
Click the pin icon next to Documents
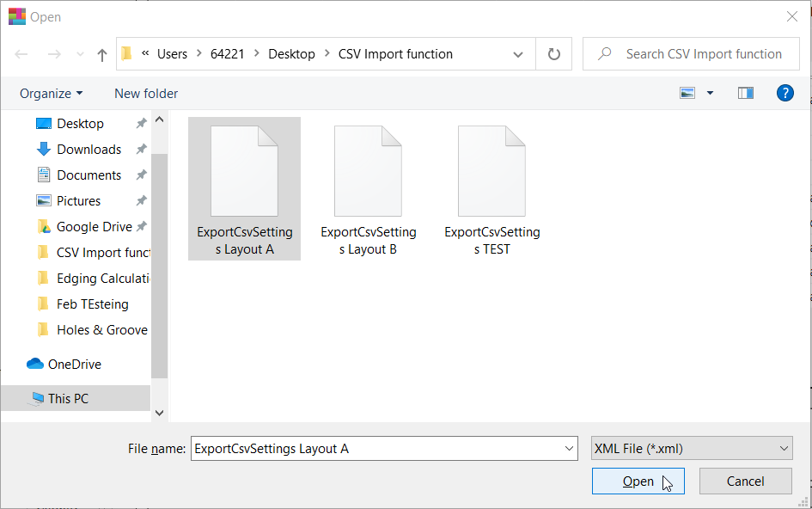142,175
